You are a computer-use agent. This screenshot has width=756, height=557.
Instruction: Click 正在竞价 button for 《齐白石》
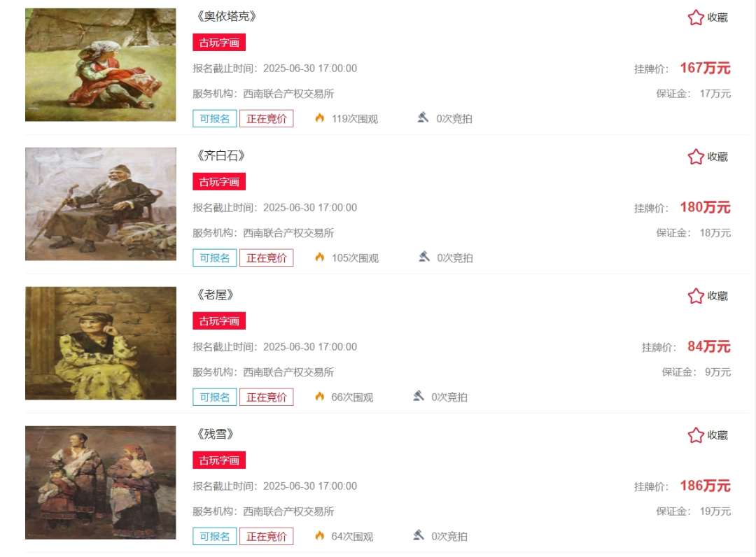point(267,258)
